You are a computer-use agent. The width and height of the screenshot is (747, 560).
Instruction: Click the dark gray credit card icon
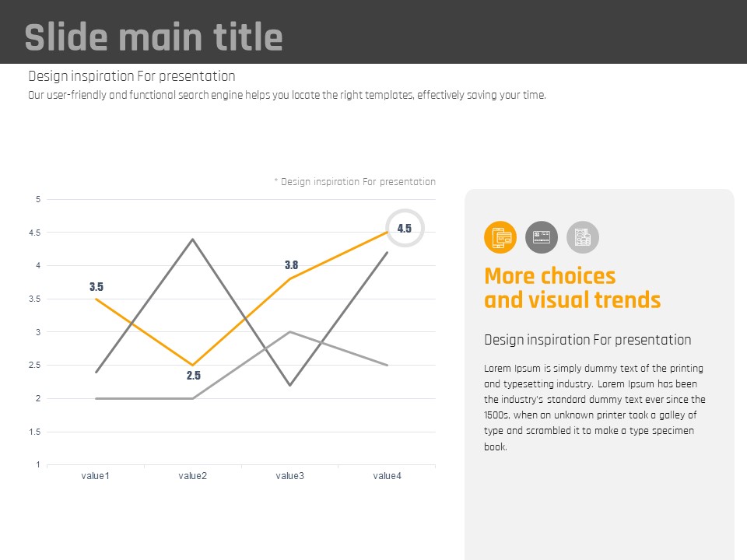point(542,237)
